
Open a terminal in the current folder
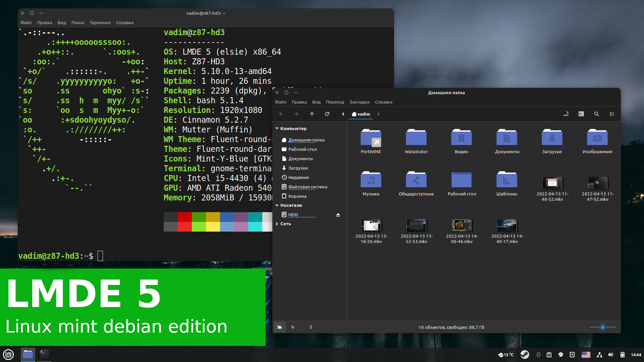tap(581, 114)
